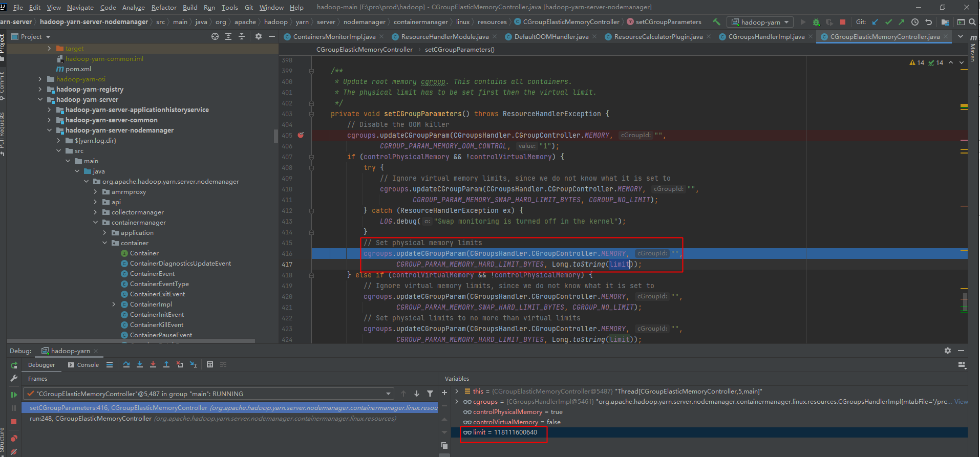This screenshot has width=980, height=457.
Task: Close the hadoop-yarn debug session tab
Action: [96, 351]
